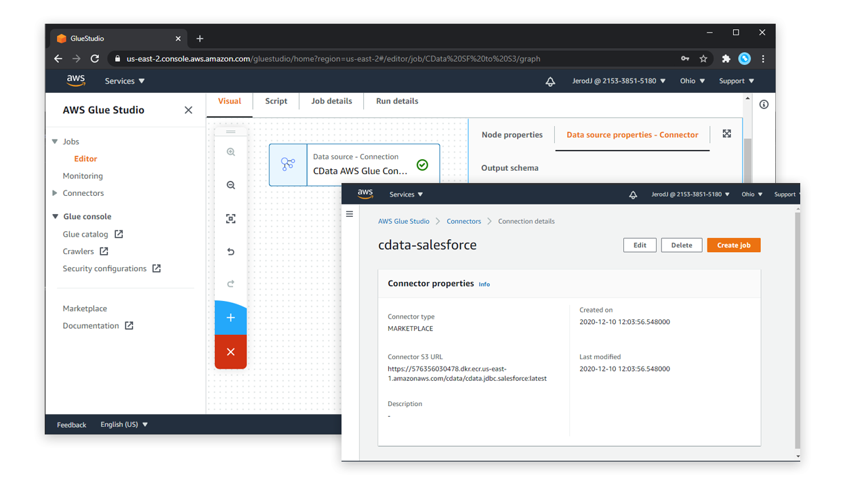Open the Editor sidebar item
The width and height of the screenshot is (868, 488).
[85, 159]
